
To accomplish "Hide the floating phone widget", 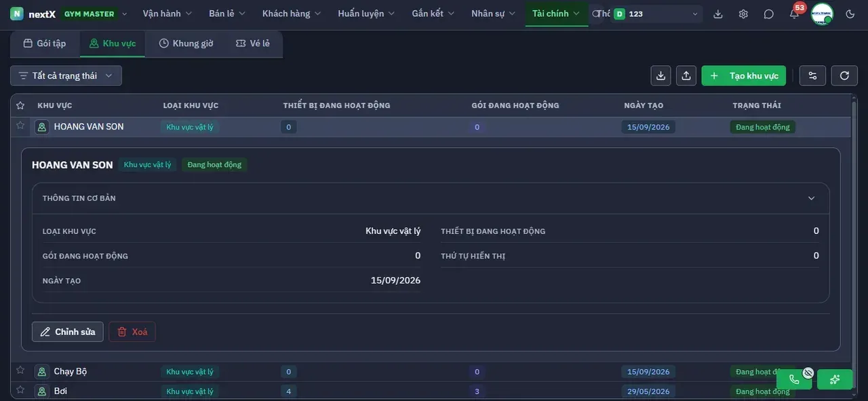I will coord(808,373).
